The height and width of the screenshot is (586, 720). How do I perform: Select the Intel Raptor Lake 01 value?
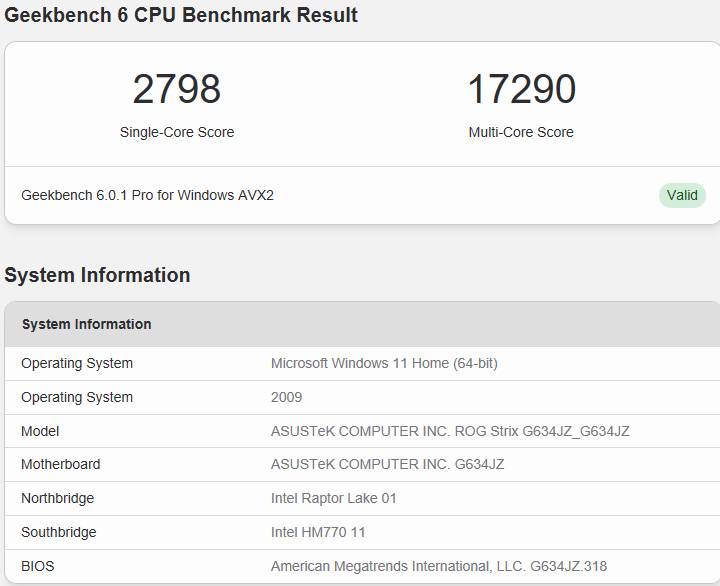coord(334,498)
